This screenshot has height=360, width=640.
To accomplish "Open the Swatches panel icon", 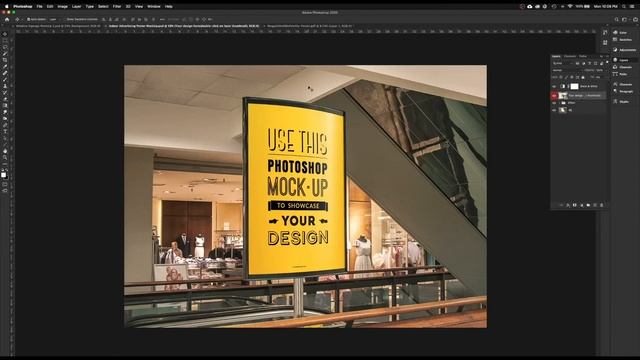I will coord(616,40).
